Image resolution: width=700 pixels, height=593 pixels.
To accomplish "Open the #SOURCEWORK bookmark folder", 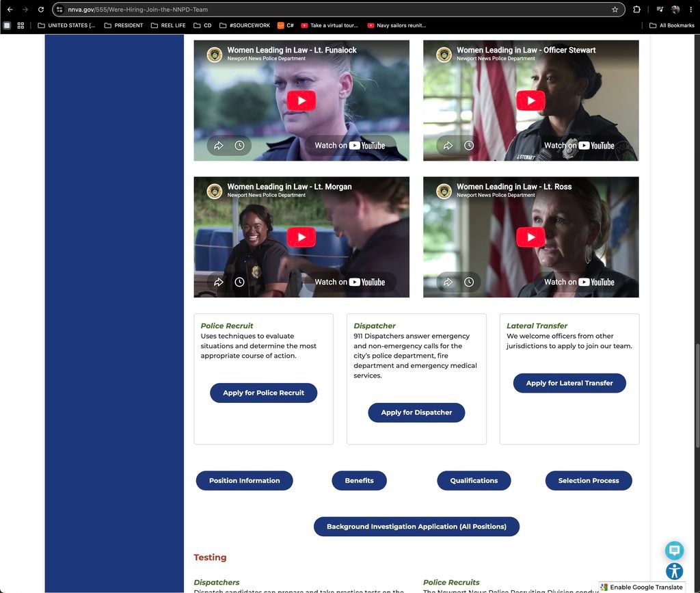I will pyautogui.click(x=245, y=25).
